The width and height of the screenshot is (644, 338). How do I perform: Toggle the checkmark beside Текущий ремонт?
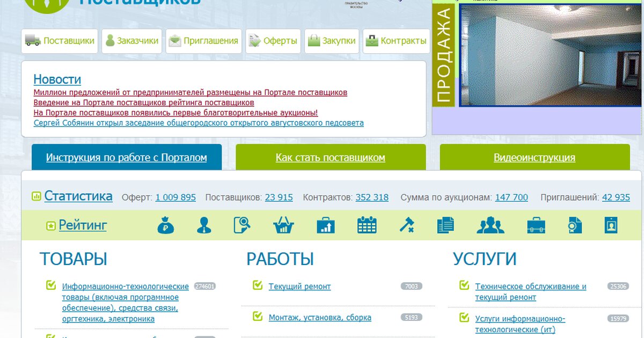coord(257,285)
